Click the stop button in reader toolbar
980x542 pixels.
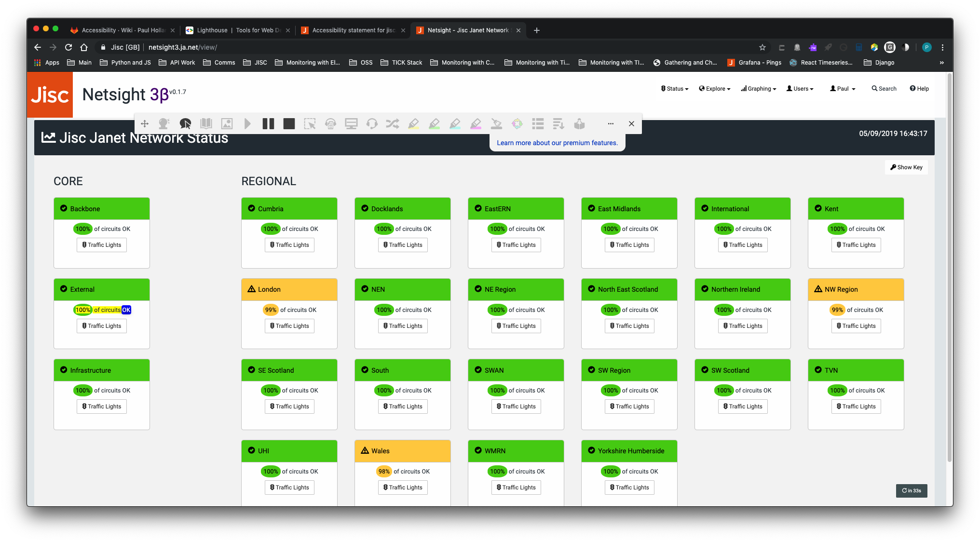coord(289,124)
